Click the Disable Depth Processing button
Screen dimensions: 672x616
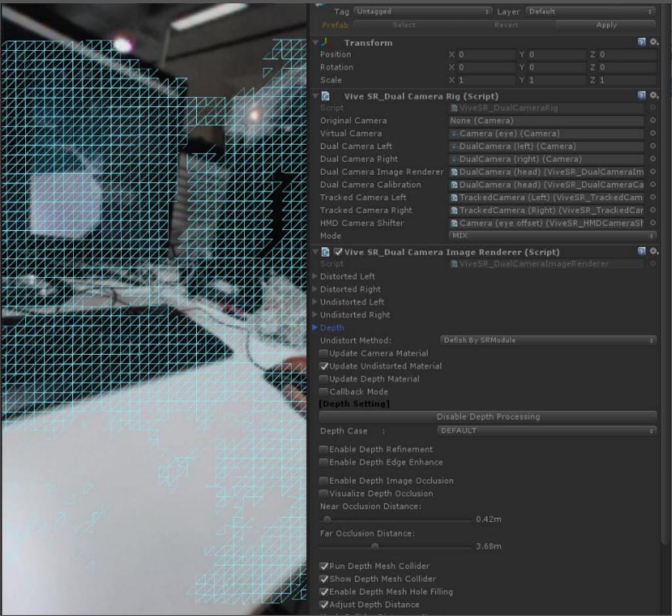click(x=488, y=417)
